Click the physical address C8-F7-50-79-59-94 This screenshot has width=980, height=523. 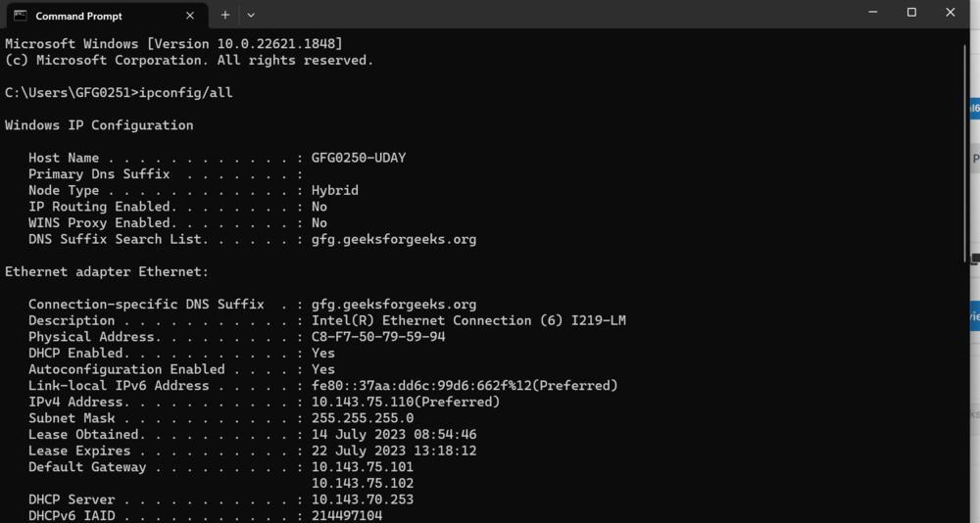tap(378, 337)
